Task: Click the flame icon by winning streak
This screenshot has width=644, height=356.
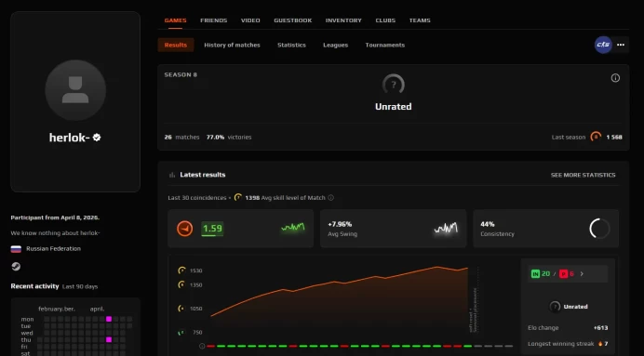Action: tap(600, 344)
